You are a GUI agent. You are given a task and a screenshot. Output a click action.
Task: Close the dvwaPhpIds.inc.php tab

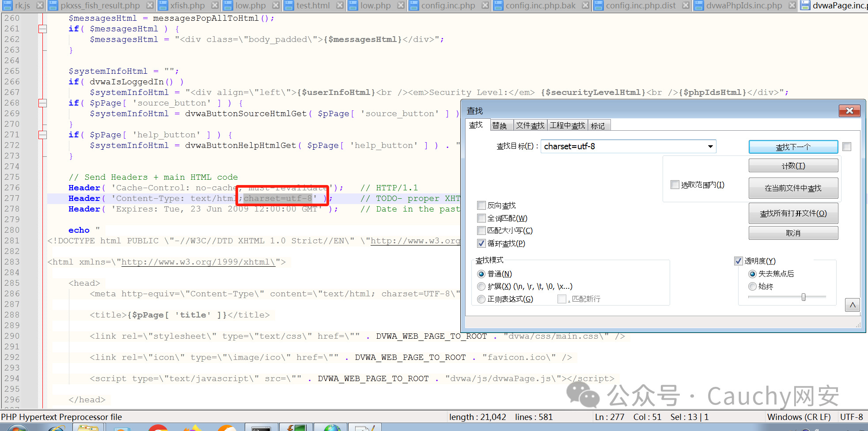[x=792, y=5]
